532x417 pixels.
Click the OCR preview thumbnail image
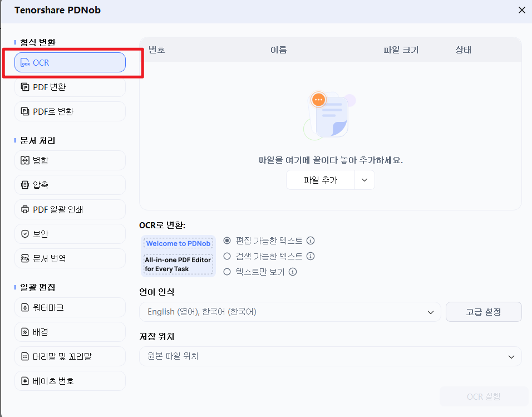(x=179, y=256)
